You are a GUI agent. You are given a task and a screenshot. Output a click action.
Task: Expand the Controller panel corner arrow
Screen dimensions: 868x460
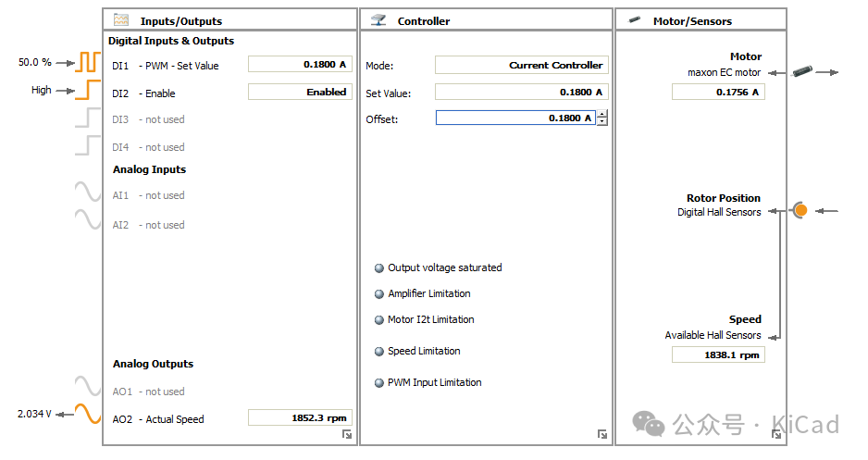pos(602,434)
